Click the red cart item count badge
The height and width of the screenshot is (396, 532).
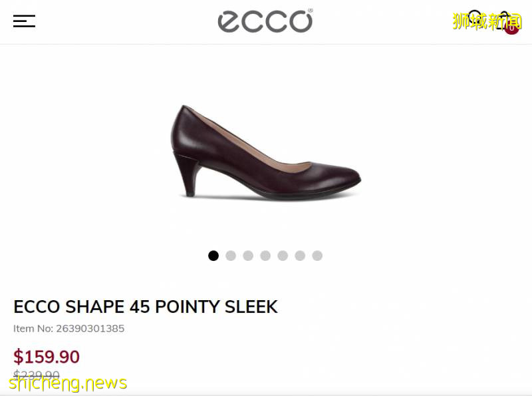click(x=511, y=28)
